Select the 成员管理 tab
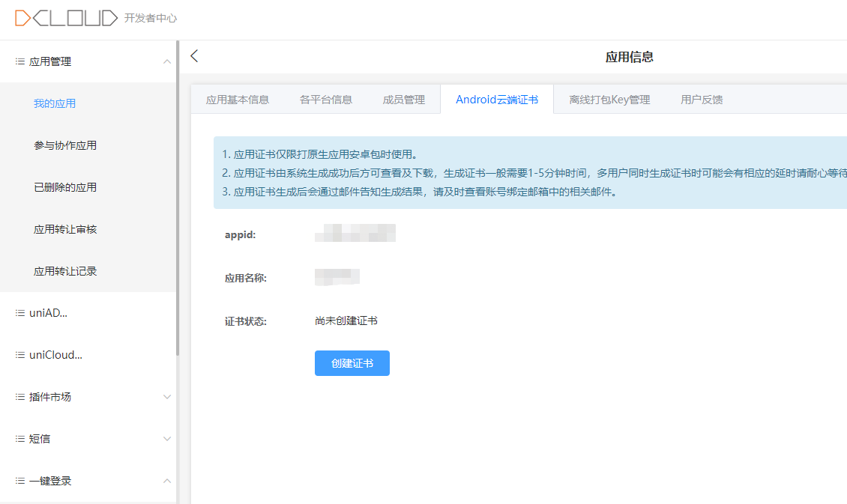 404,100
